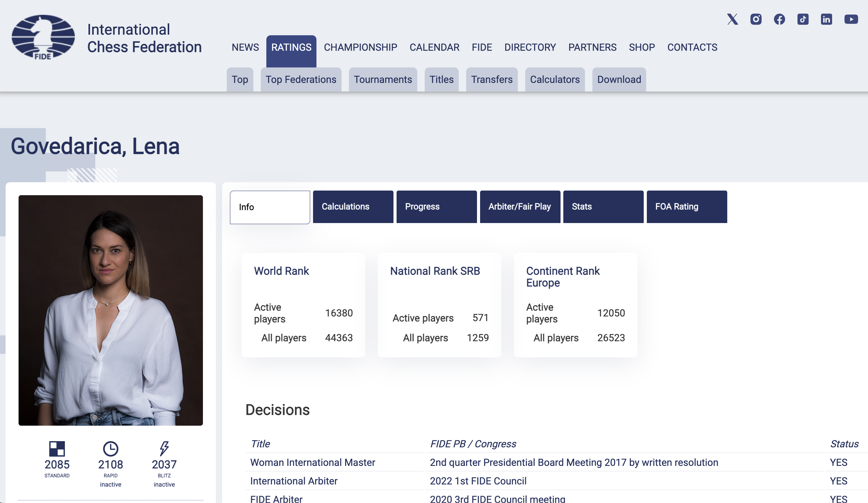Click the standard rating value 2085
Viewport: 868px width, 503px height.
pos(57,465)
